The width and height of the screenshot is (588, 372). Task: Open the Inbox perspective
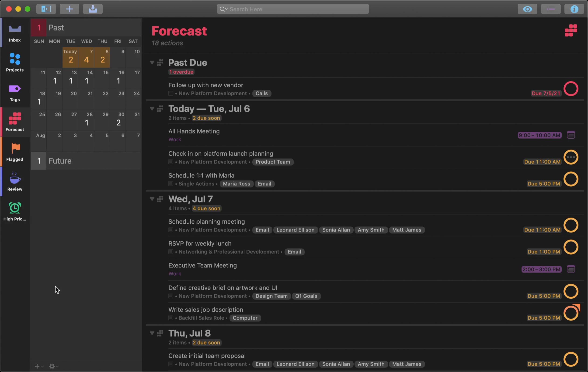(x=15, y=33)
